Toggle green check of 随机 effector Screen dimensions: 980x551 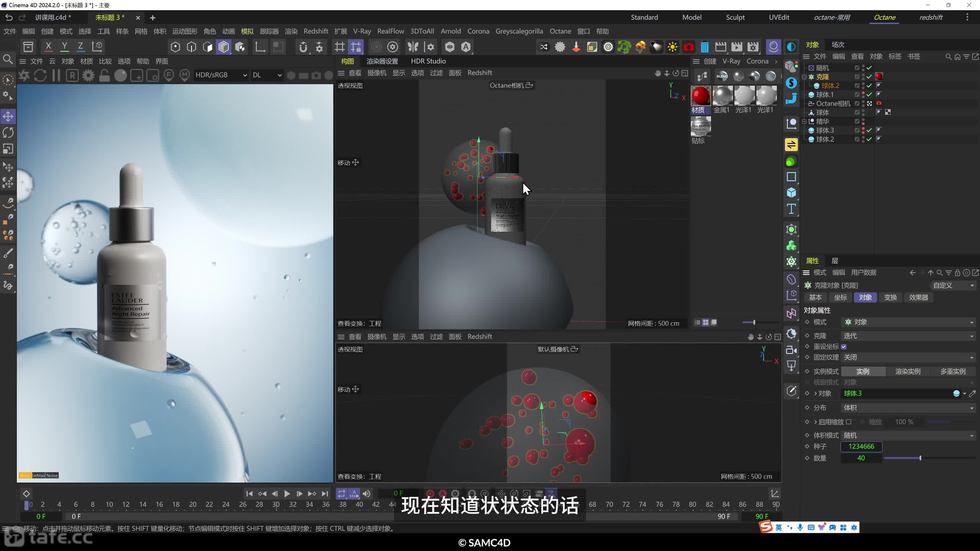869,68
